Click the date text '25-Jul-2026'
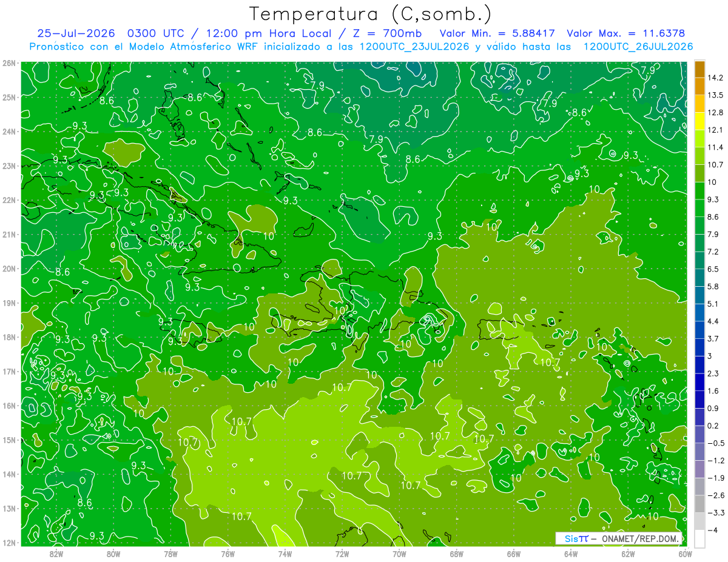This screenshot has height=562, width=728. pos(76,33)
